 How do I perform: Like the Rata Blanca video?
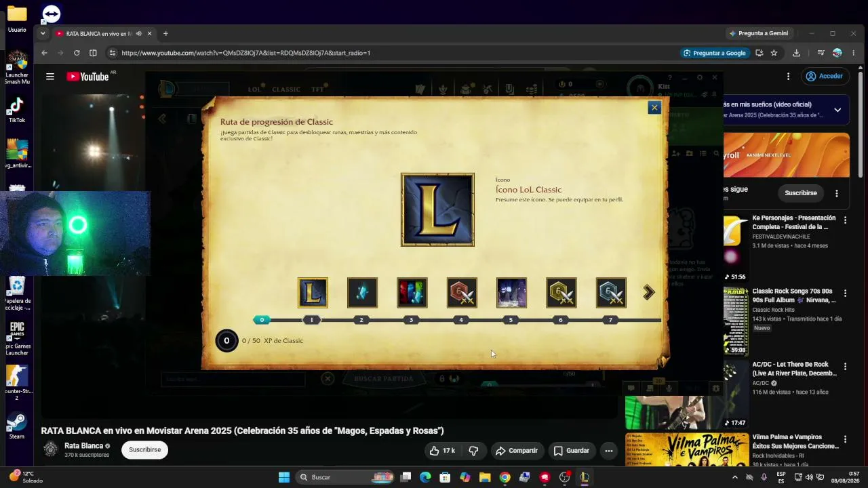coord(442,451)
